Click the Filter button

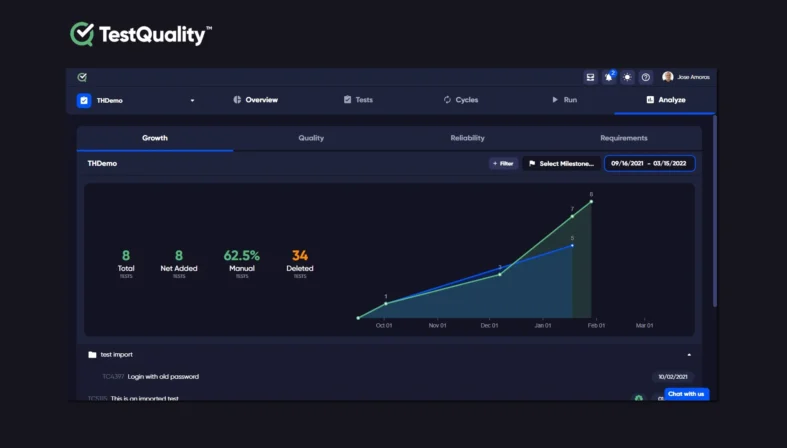(503, 163)
